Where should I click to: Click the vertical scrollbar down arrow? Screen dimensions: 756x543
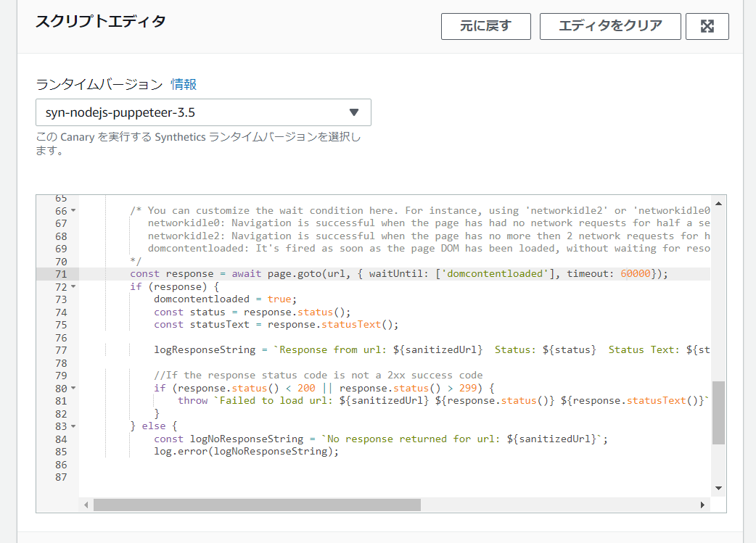pos(718,488)
